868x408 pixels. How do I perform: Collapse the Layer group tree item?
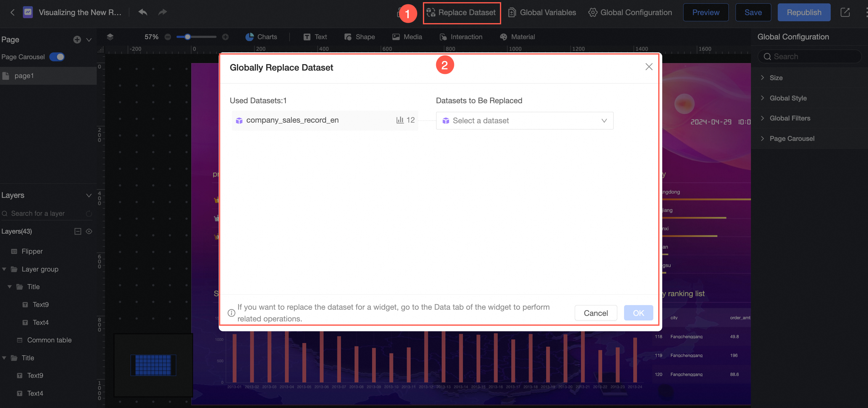(x=4, y=269)
